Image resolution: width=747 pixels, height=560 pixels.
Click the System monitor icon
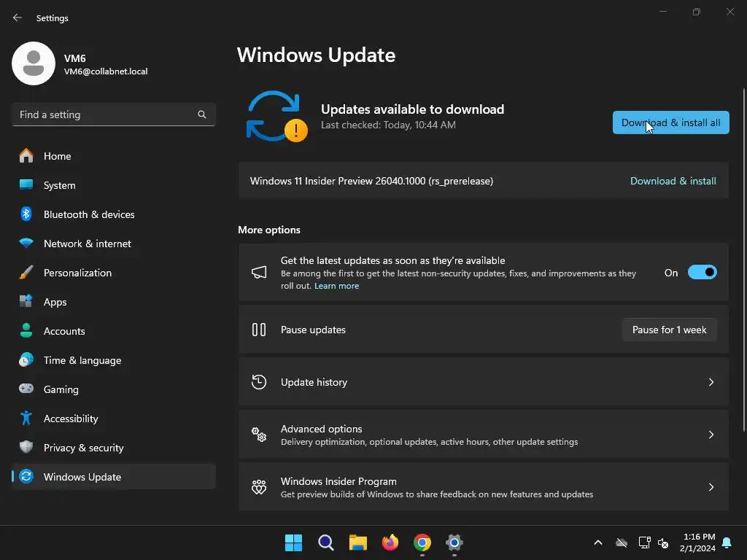point(26,184)
